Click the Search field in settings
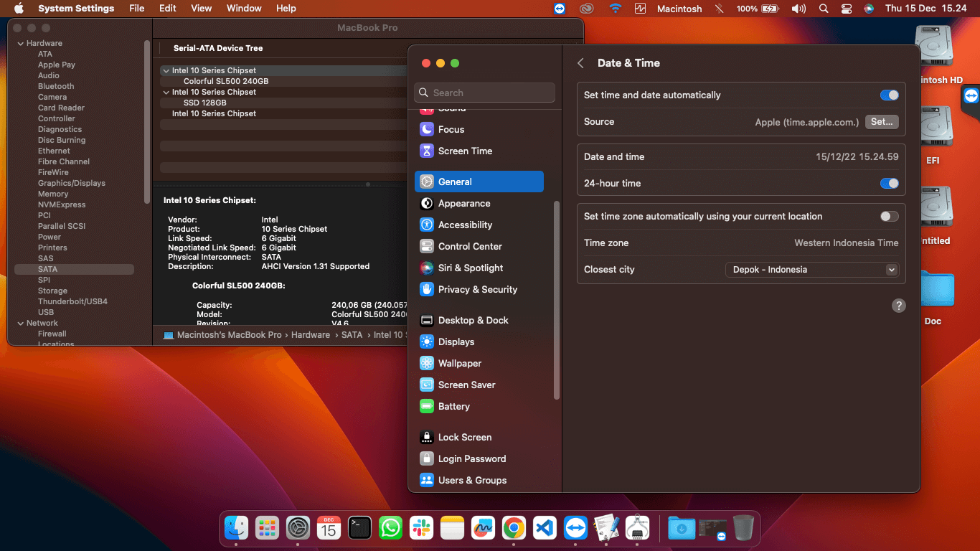980x551 pixels. click(485, 93)
